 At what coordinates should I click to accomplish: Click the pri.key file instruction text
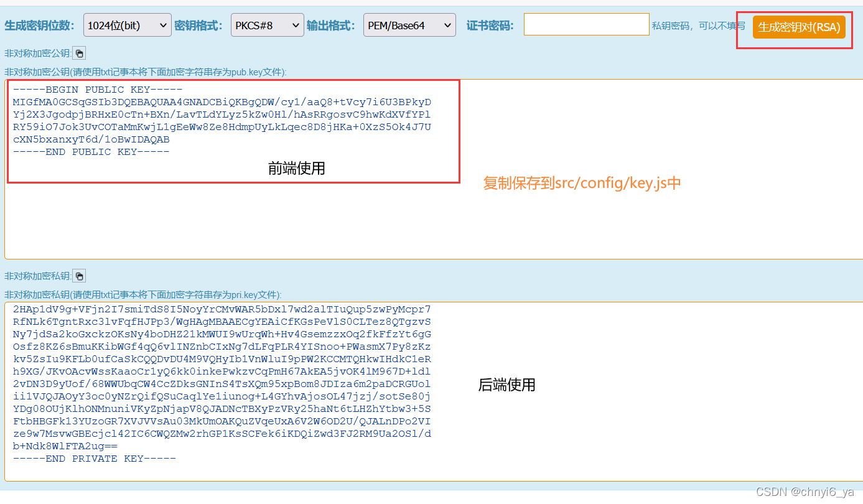click(143, 294)
